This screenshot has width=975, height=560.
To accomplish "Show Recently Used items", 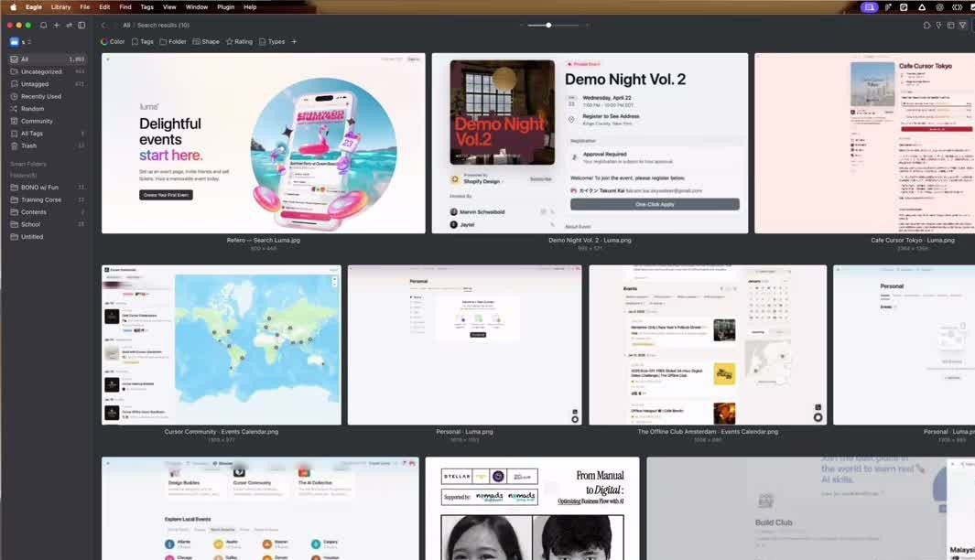I will pos(48,96).
